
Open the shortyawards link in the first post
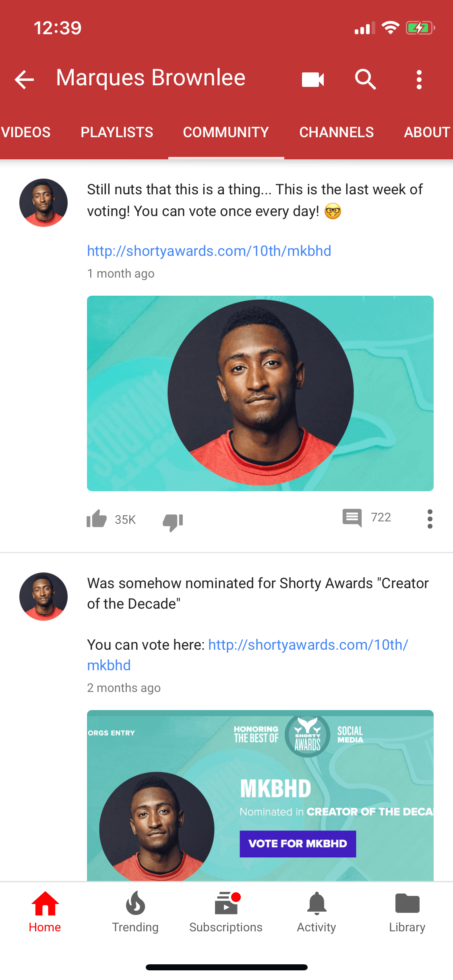[x=209, y=251]
